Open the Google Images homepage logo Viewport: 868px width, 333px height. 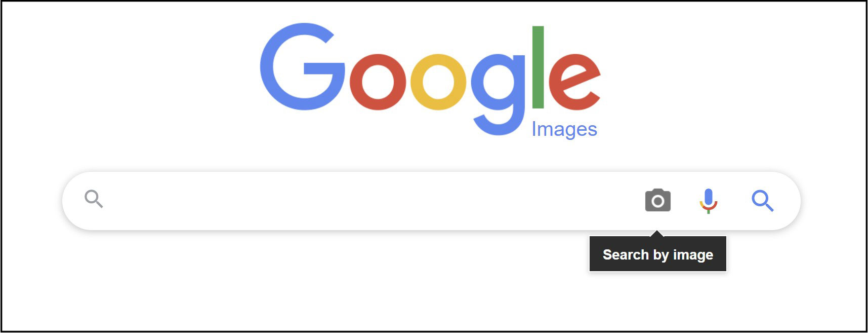pos(430,80)
